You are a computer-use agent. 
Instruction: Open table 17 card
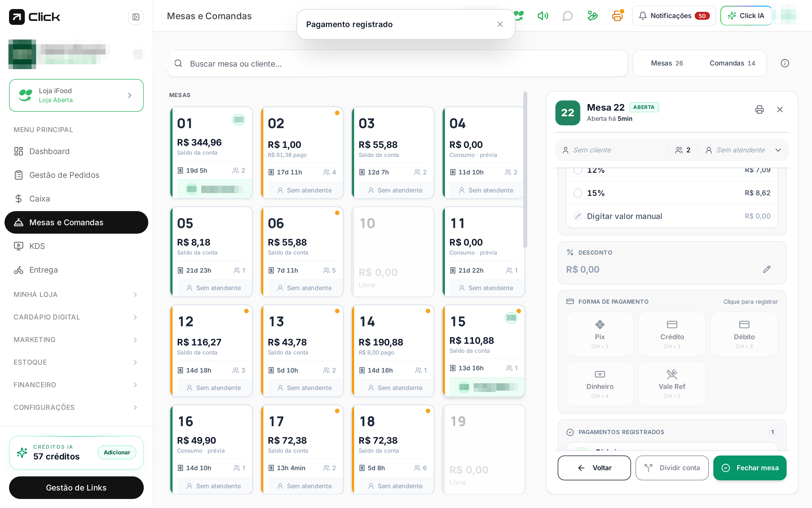point(302,450)
